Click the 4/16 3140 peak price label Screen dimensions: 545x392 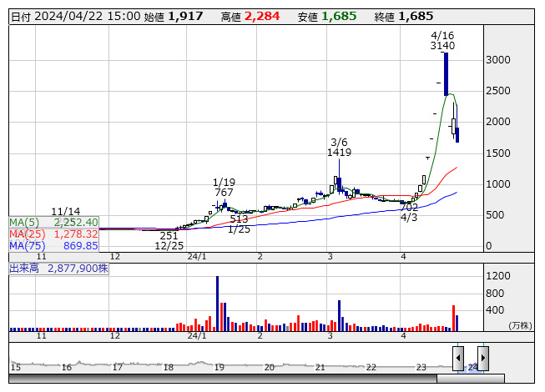point(442,41)
